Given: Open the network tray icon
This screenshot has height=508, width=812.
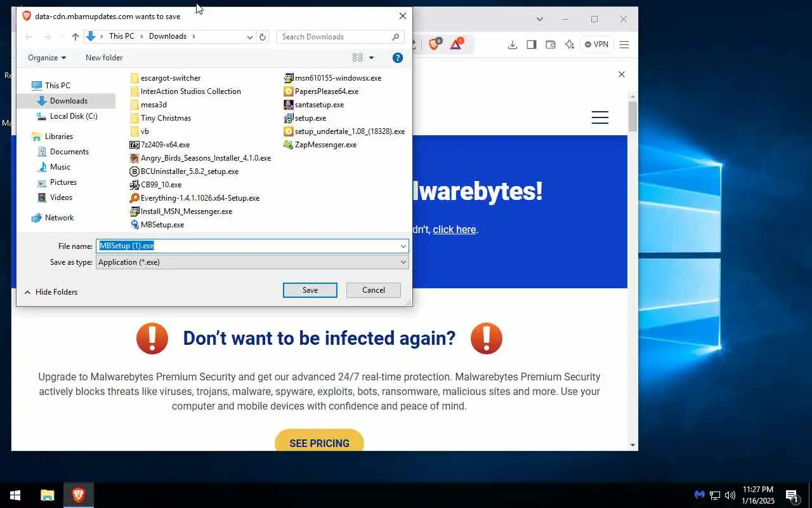Looking at the screenshot, I should point(715,495).
